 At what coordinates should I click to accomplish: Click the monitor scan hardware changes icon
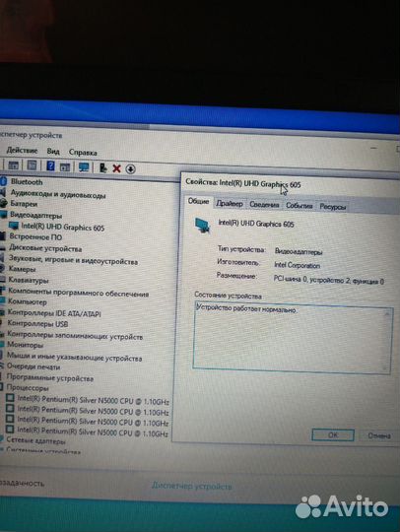(84, 167)
